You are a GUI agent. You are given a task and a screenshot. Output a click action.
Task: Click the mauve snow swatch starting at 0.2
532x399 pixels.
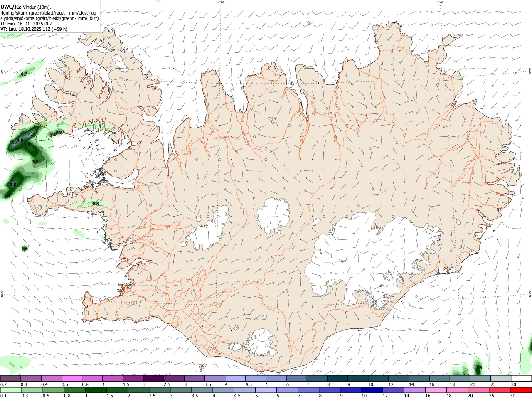11,378
